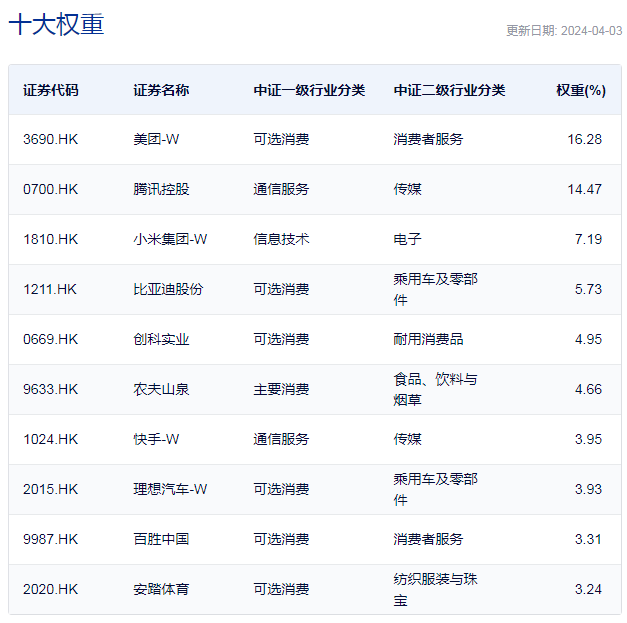The height and width of the screenshot is (623, 627).
Task: Click weight value 3.31
Action: (x=588, y=539)
